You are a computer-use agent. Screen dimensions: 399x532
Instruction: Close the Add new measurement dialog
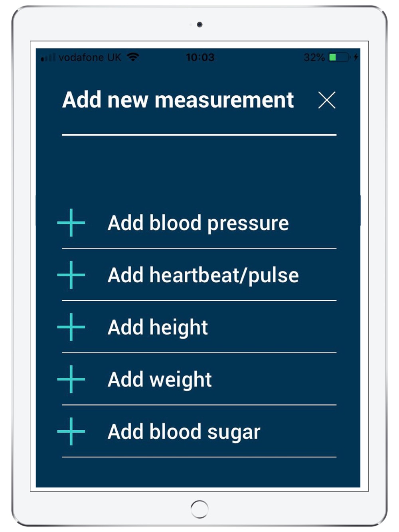point(327,100)
